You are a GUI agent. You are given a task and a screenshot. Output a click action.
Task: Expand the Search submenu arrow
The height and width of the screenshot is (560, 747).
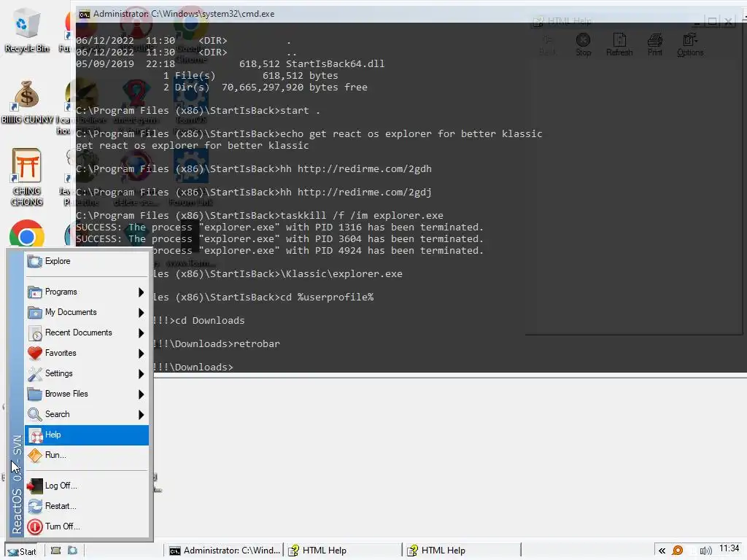point(141,415)
